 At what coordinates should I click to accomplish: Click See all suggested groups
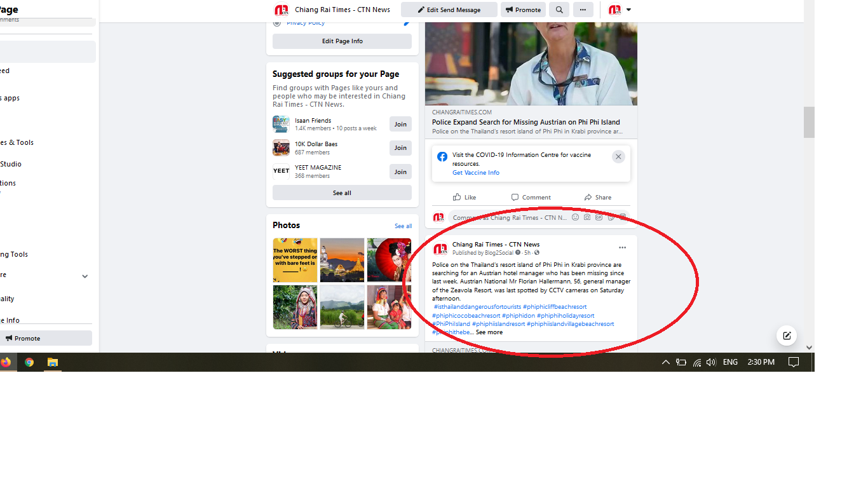point(342,193)
